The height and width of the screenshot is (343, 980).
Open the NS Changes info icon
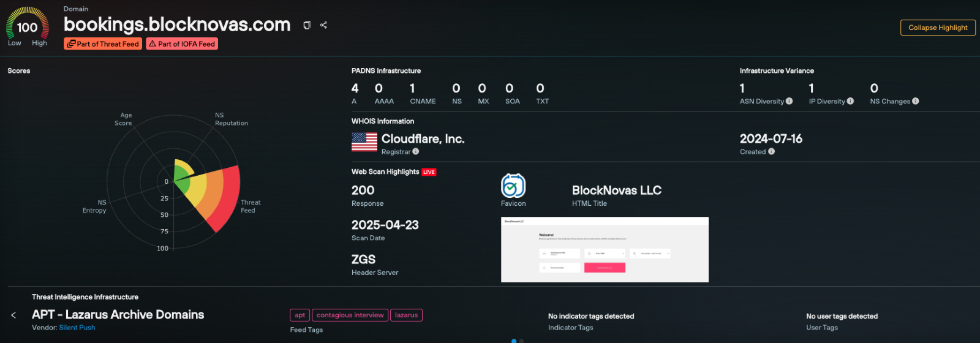coord(915,101)
